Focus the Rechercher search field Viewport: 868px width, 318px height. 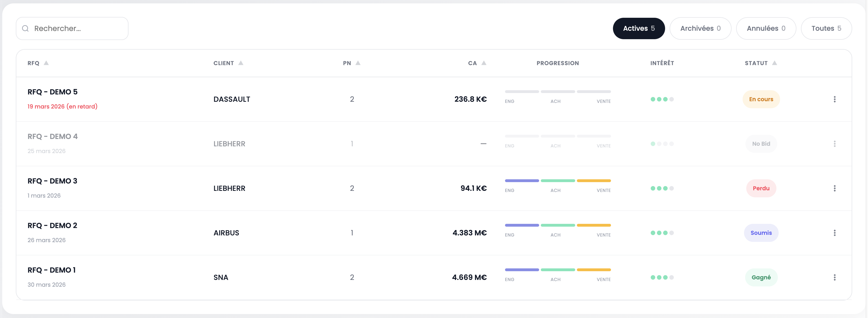pyautogui.click(x=77, y=29)
